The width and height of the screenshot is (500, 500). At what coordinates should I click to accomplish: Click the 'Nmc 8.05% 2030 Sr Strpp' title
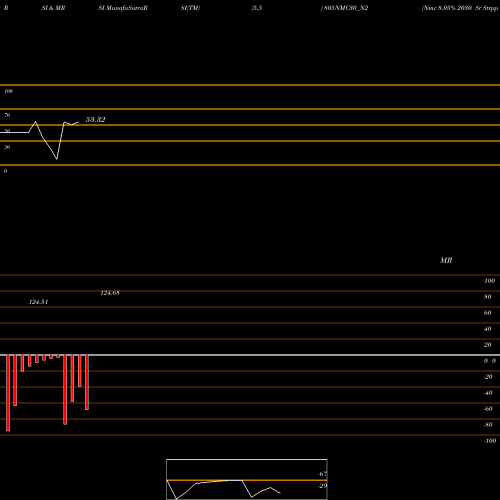[460, 8]
